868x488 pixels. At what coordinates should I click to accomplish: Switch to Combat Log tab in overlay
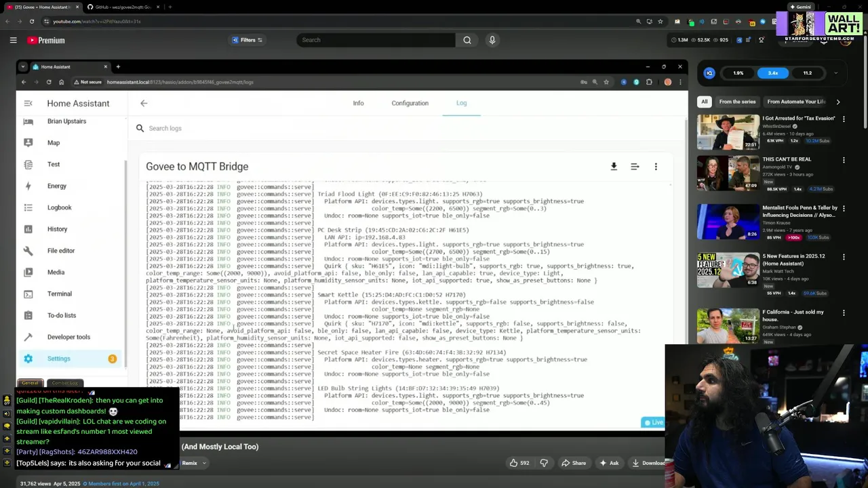(66, 383)
